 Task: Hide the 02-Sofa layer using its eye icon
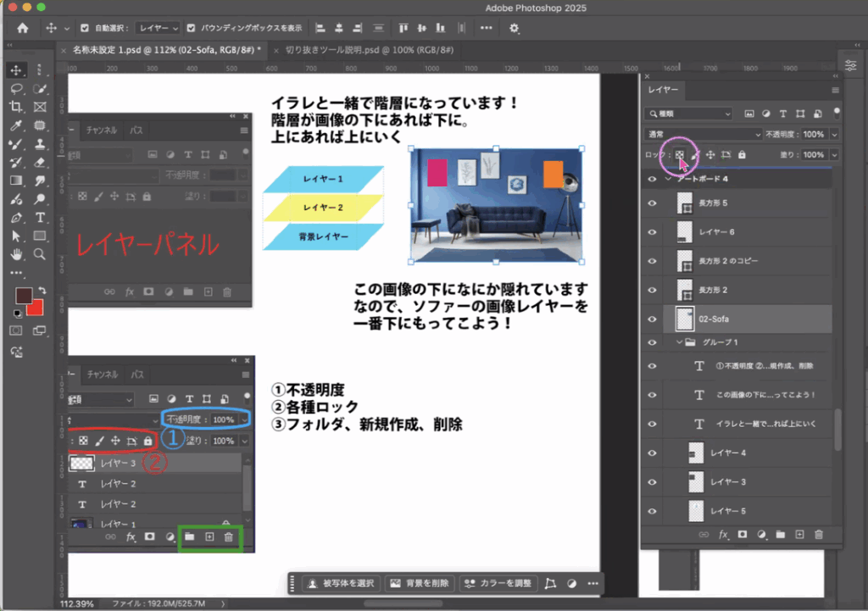(x=652, y=319)
